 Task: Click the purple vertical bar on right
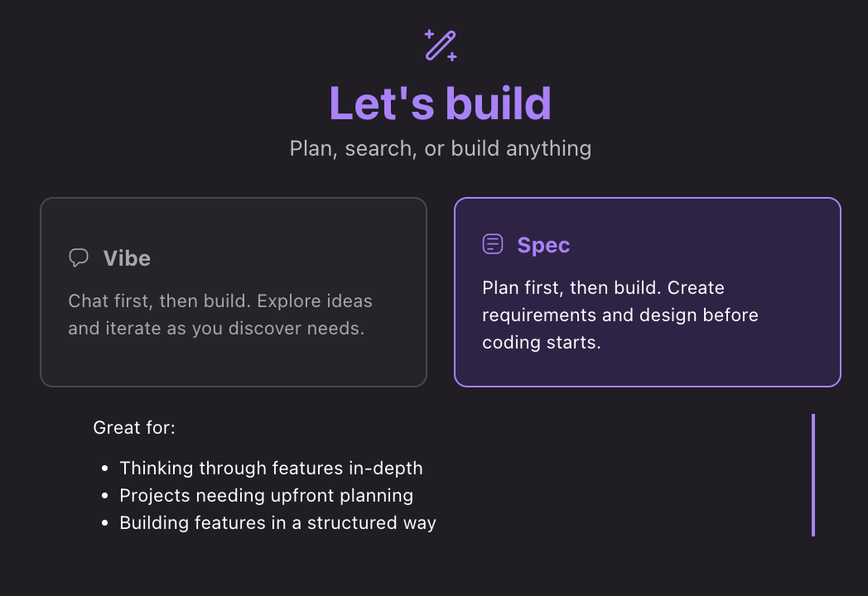click(x=813, y=474)
